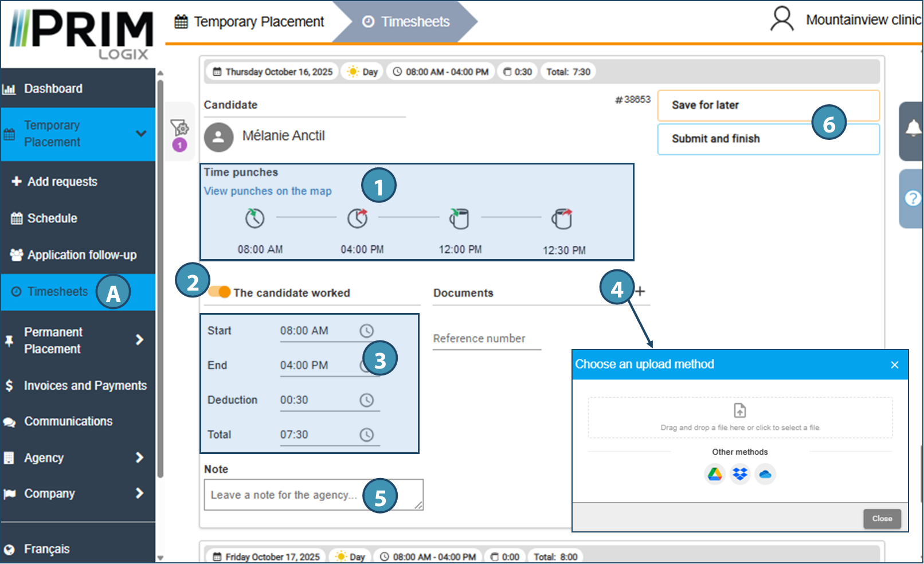Click the notification bell icon

pyautogui.click(x=913, y=128)
